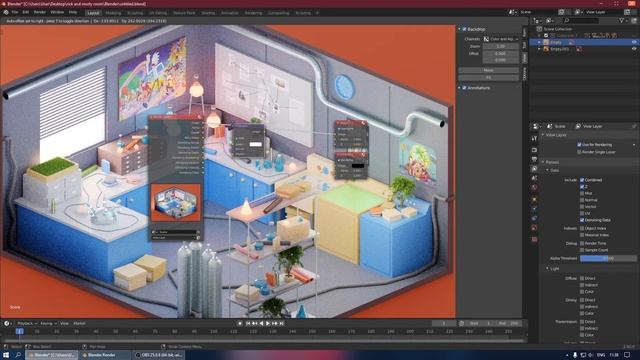Open the Object Data properties tab icon
The height and width of the screenshot is (360, 640).
pos(534,228)
